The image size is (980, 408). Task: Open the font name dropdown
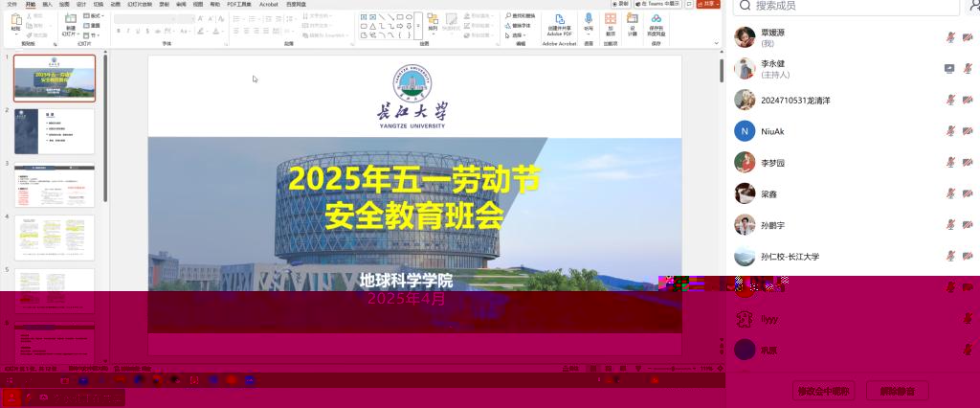pyautogui.click(x=174, y=18)
